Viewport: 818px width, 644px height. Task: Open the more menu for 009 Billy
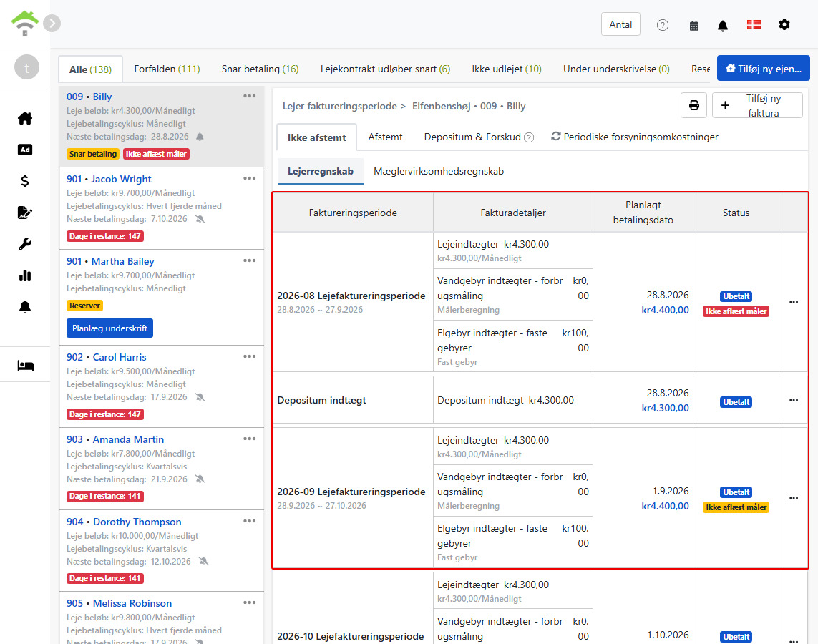(x=249, y=96)
